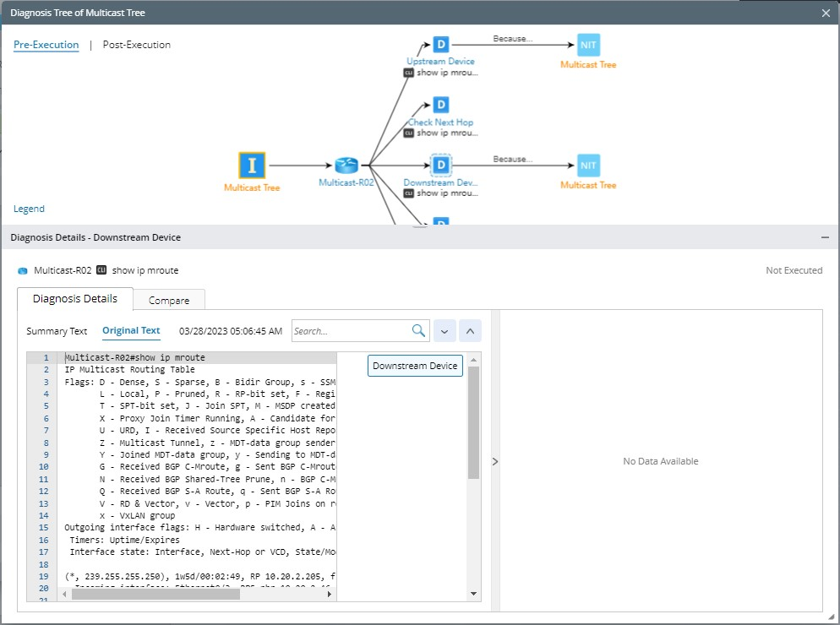Close the Diagnosis Tree dialog
This screenshot has width=840, height=625.
pyautogui.click(x=826, y=14)
